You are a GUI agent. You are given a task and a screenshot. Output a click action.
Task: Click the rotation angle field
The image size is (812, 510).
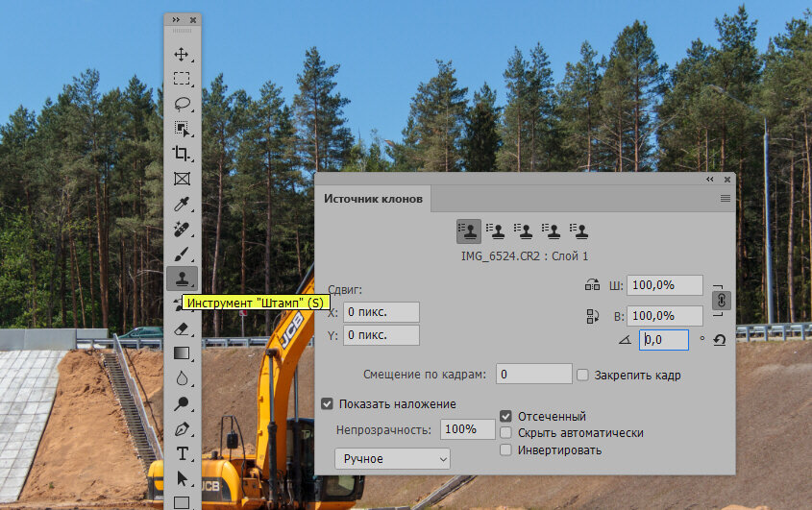click(664, 340)
